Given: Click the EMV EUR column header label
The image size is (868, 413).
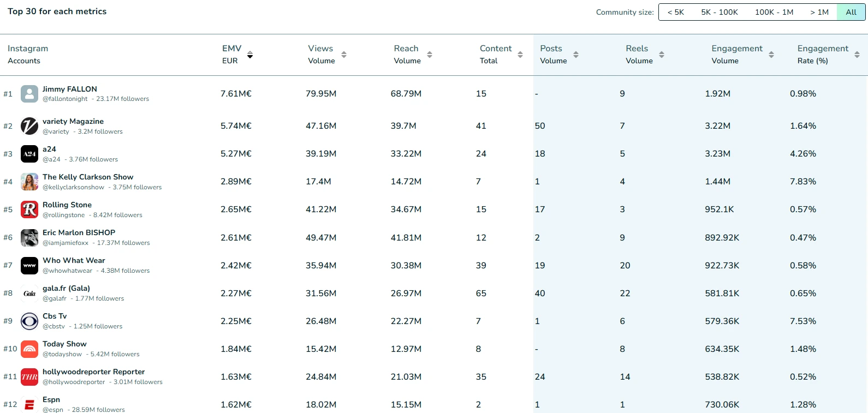Looking at the screenshot, I should coord(231,55).
